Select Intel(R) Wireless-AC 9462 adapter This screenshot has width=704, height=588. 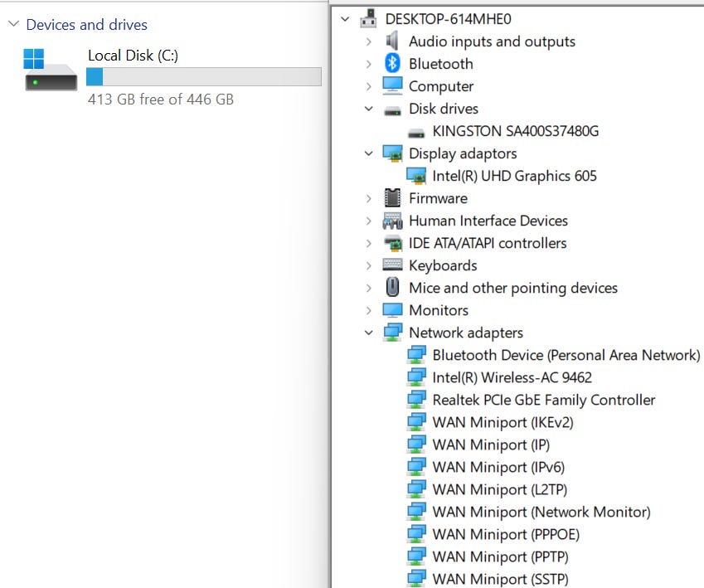click(512, 377)
